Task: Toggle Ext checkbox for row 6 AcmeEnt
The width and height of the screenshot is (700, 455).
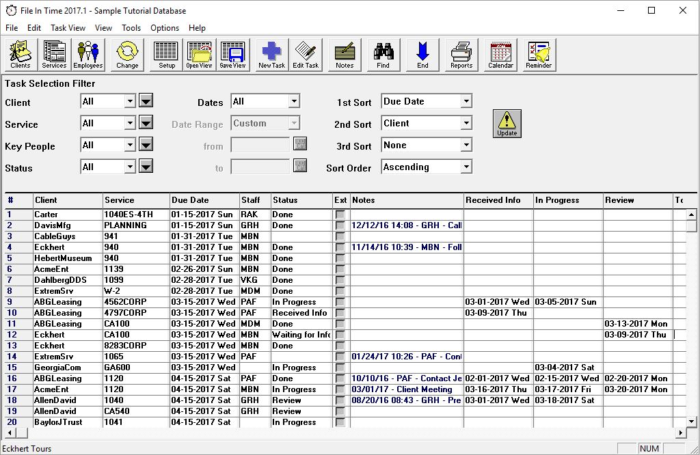Action: click(x=340, y=269)
